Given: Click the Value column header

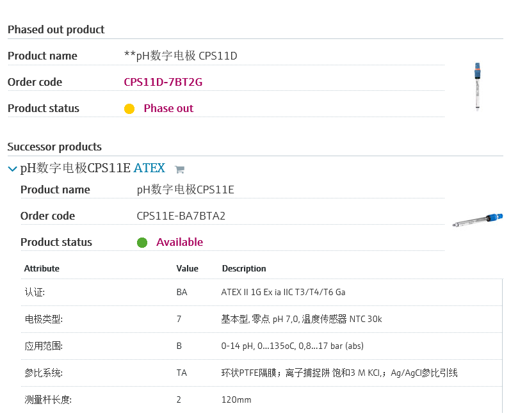Looking at the screenshot, I should pyautogui.click(x=187, y=268).
